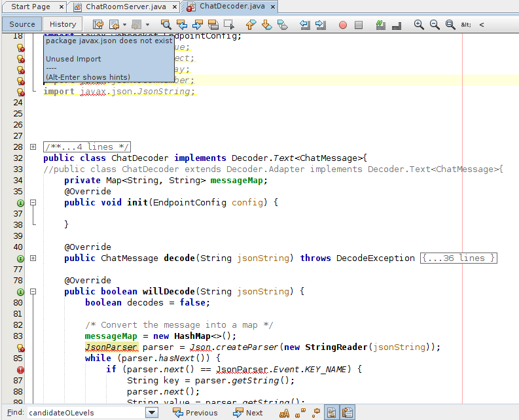
Task: Click the '&lt;' toolbar item
Action: [x=466, y=25]
